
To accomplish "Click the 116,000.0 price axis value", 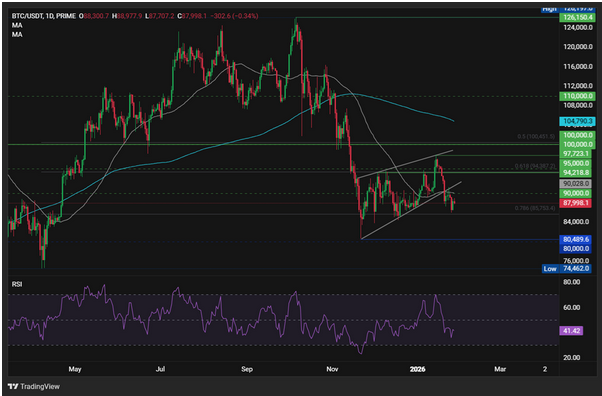I will (578, 66).
